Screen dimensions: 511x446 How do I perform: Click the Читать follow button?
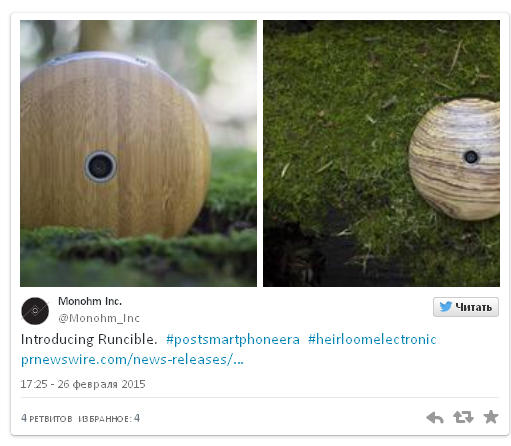pyautogui.click(x=466, y=307)
